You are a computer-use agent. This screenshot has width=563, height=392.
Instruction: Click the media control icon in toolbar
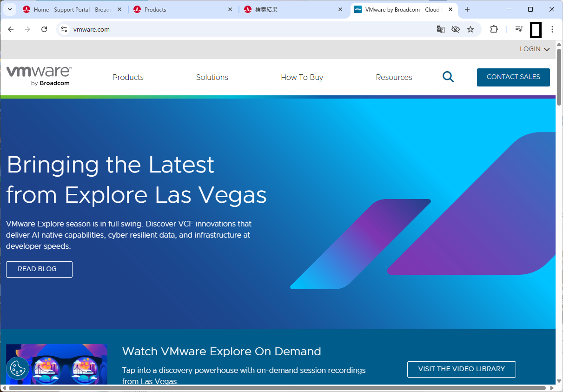[519, 29]
